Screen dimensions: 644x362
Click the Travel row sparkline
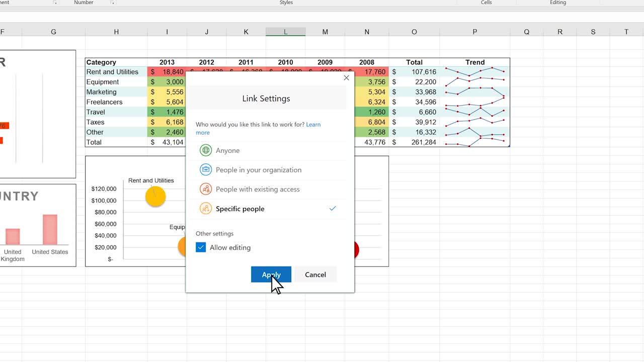[x=475, y=112]
